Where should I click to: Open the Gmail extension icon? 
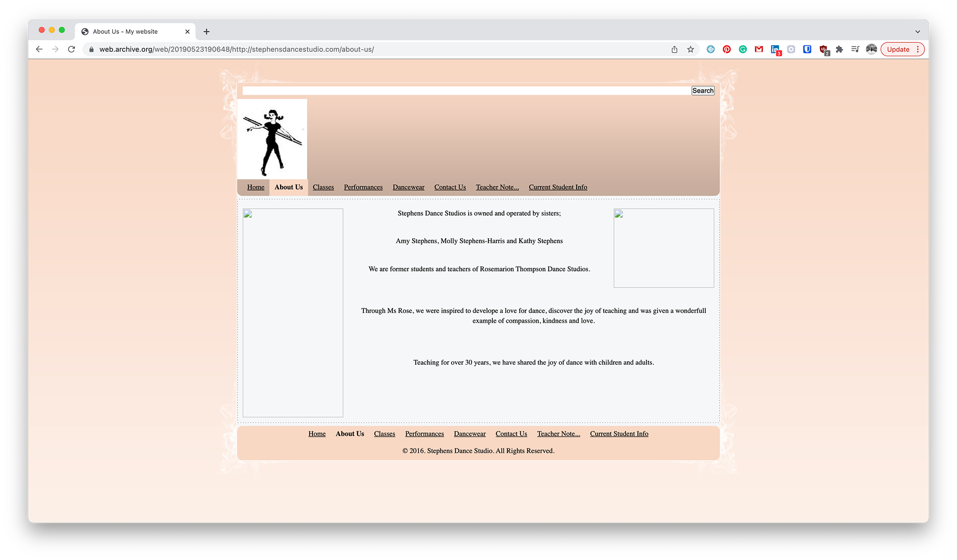[x=759, y=49]
